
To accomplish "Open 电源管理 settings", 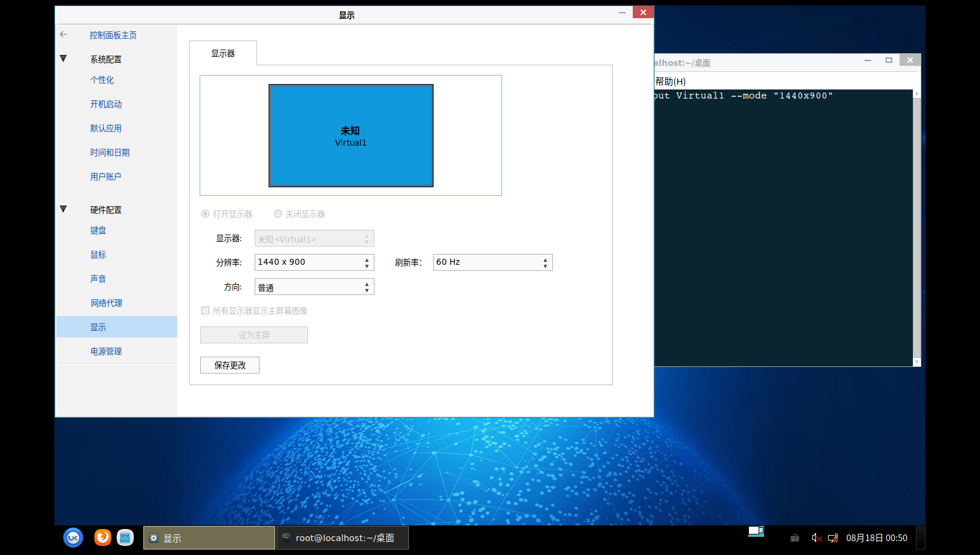I will click(x=106, y=351).
